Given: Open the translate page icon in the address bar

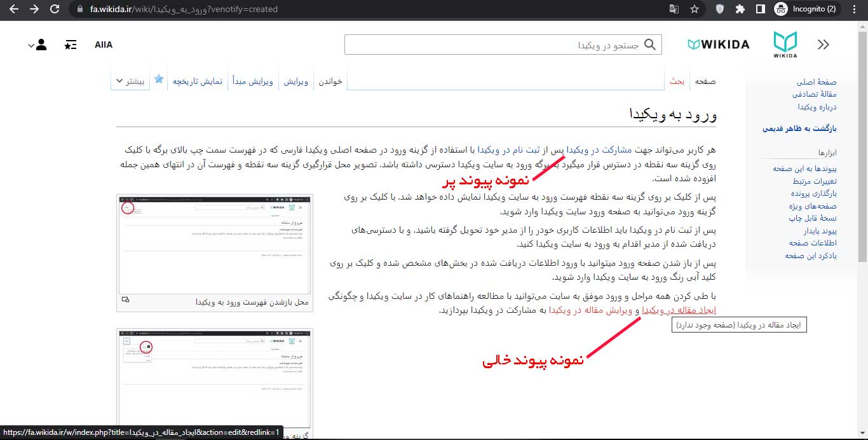Looking at the screenshot, I should (674, 10).
